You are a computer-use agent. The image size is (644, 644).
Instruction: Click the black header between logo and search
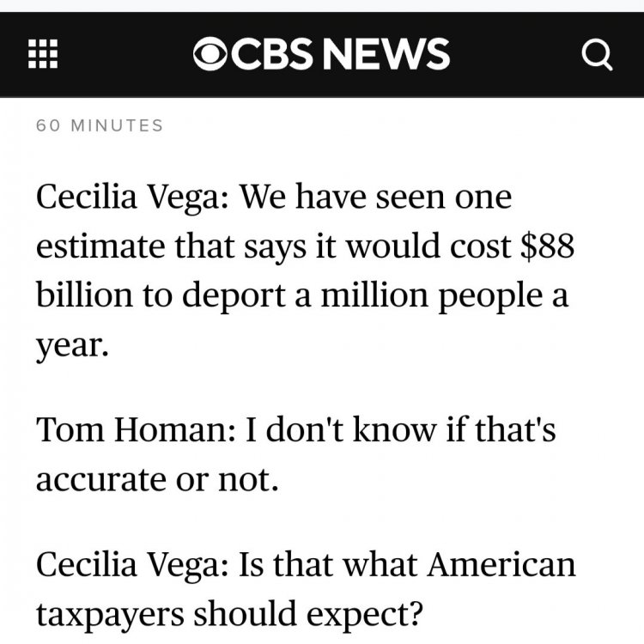pyautogui.click(x=515, y=54)
